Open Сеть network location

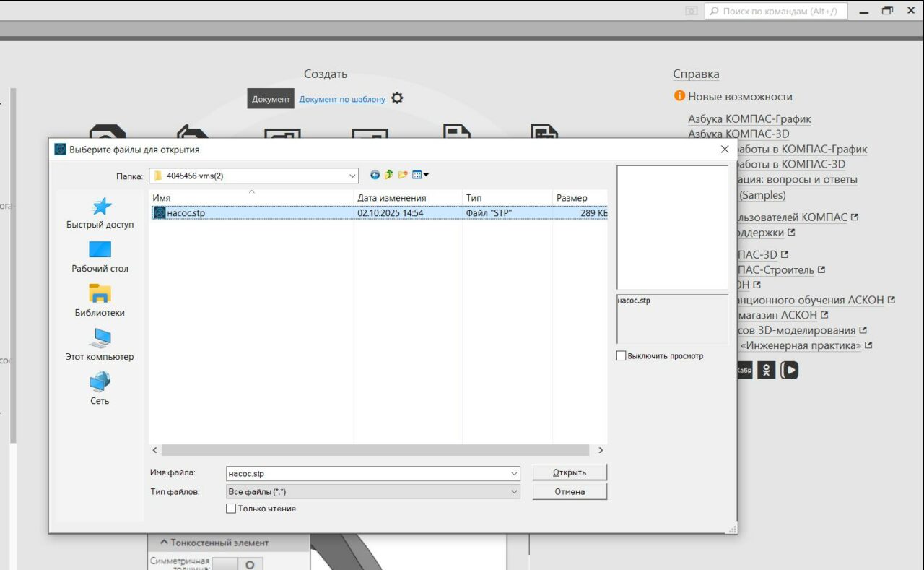tap(100, 389)
